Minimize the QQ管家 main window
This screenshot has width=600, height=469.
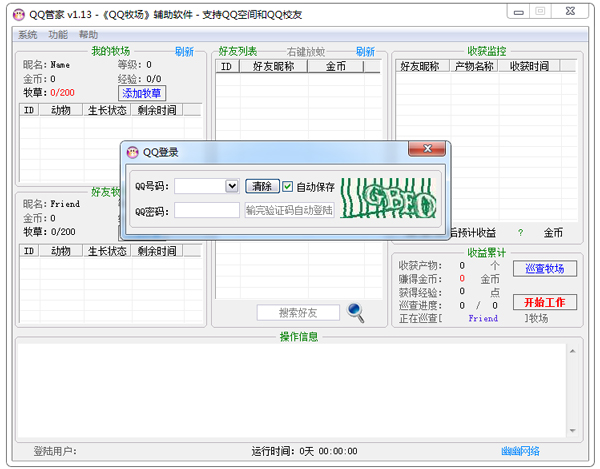click(x=515, y=11)
